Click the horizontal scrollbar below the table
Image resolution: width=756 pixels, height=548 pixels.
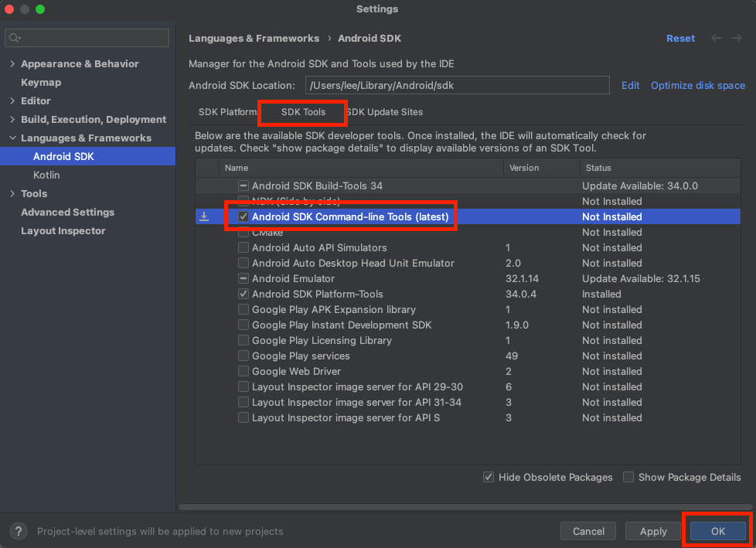pyautogui.click(x=465, y=506)
